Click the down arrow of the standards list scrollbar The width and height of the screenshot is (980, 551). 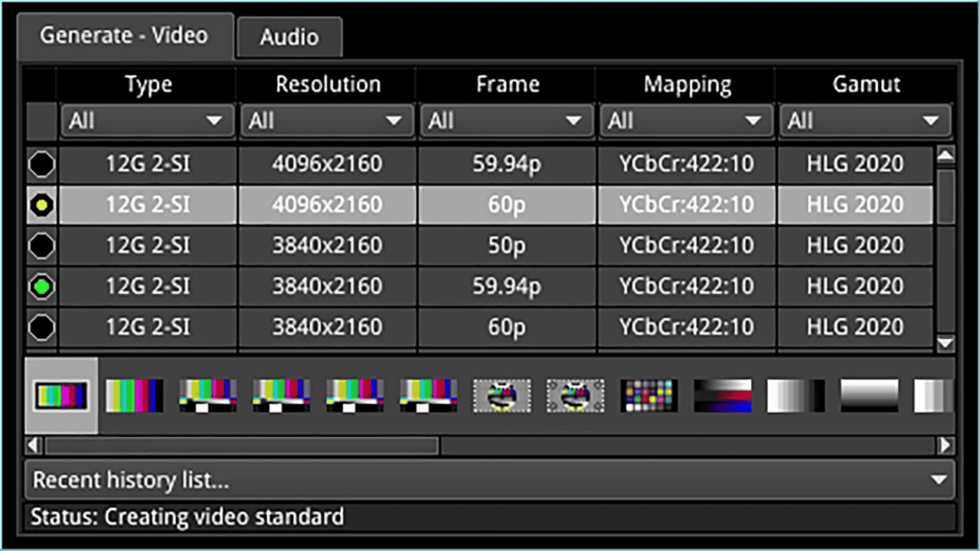click(x=946, y=344)
